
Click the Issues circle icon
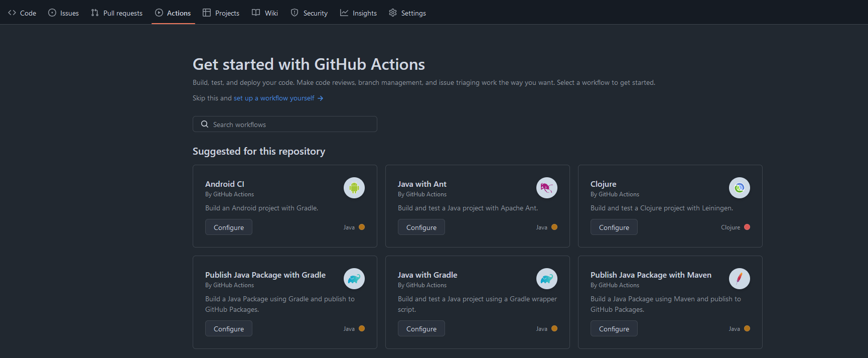pyautogui.click(x=52, y=13)
